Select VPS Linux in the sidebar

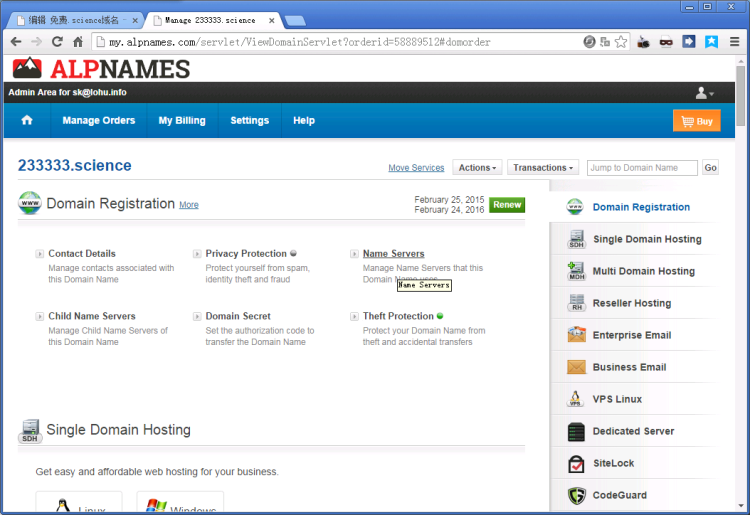click(617, 399)
